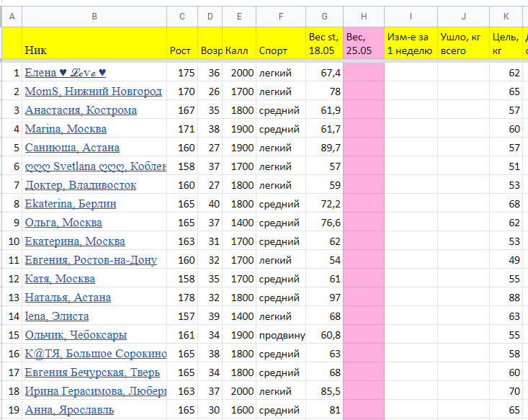Open the Евгения, Ростов-на-Дону link
Image resolution: width=528 pixels, height=420 pixels.
91,260
